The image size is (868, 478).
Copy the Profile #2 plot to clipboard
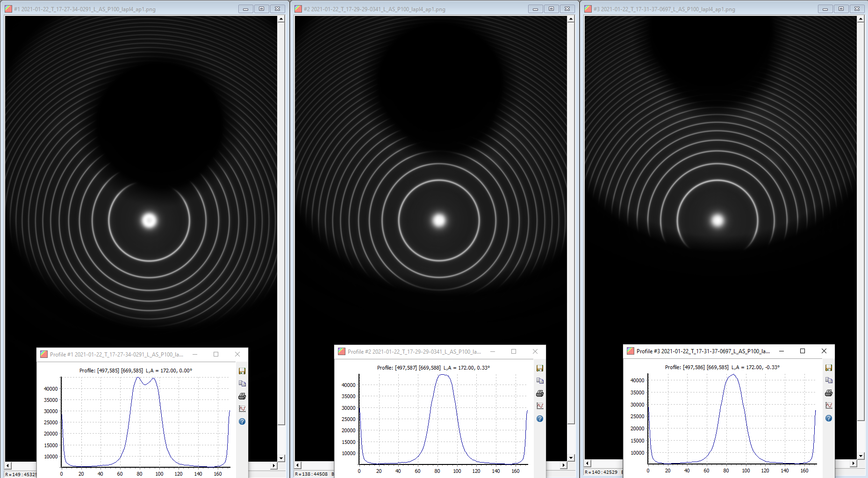pyautogui.click(x=540, y=381)
